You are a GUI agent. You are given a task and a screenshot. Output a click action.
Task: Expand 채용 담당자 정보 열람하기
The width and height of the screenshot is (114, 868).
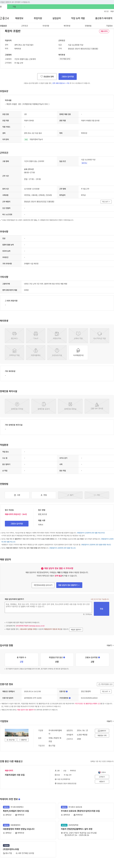point(69,585)
